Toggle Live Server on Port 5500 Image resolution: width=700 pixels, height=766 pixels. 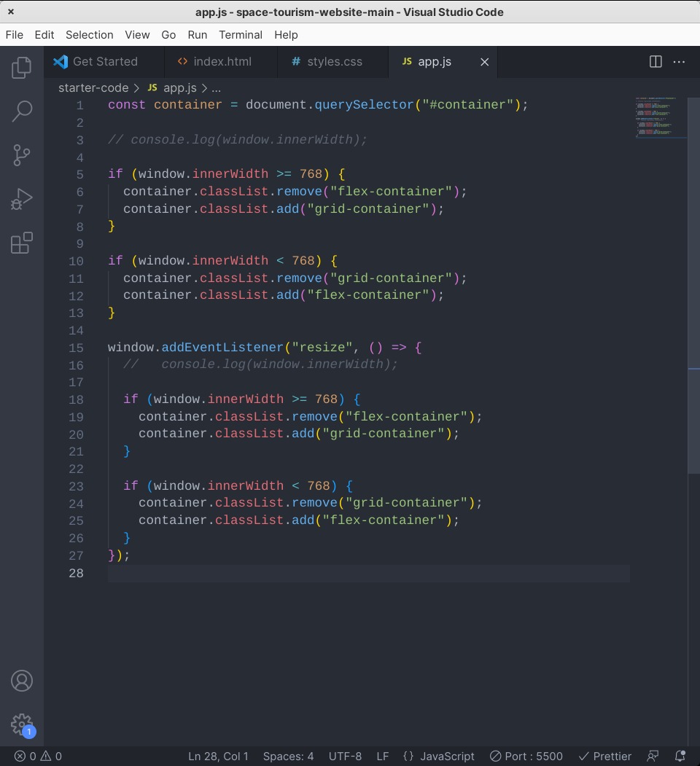click(x=526, y=756)
